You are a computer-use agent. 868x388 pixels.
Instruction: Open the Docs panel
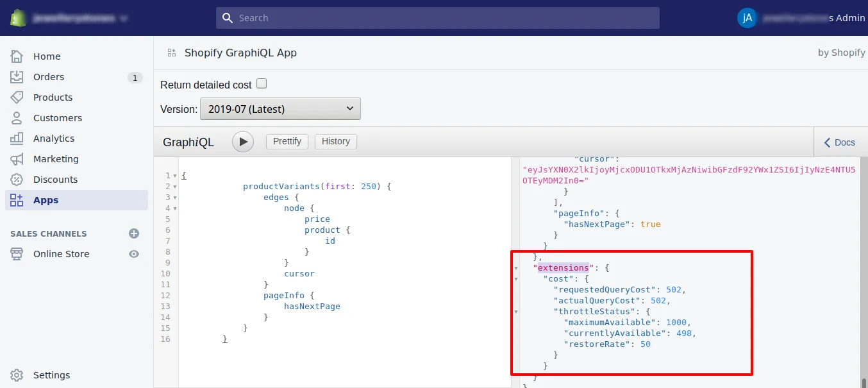(x=840, y=142)
